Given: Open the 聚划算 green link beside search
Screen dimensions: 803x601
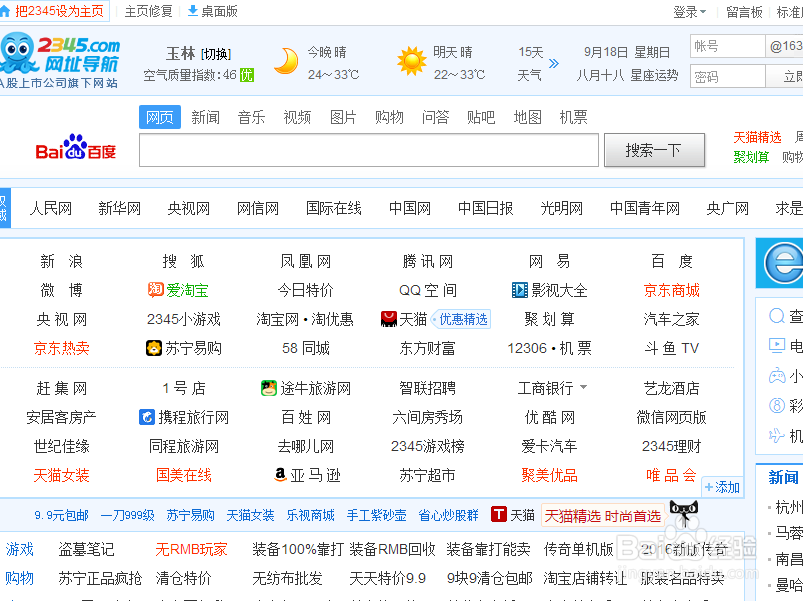Looking at the screenshot, I should click(x=751, y=157).
